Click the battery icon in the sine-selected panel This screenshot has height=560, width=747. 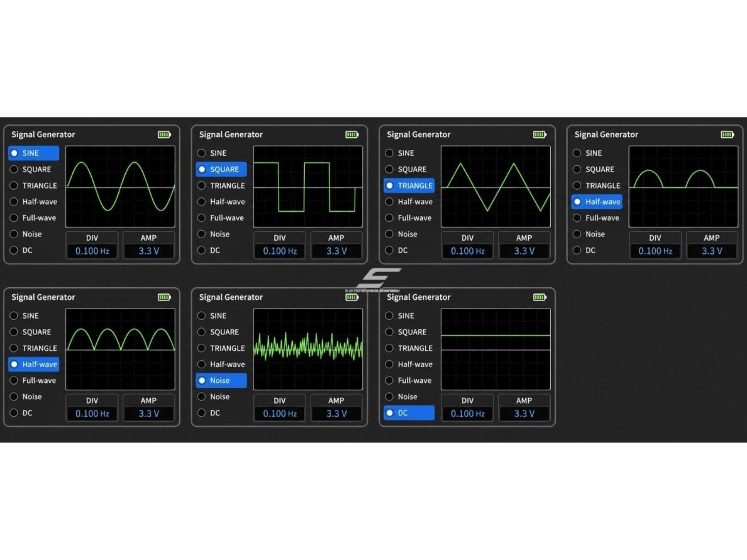[164, 135]
